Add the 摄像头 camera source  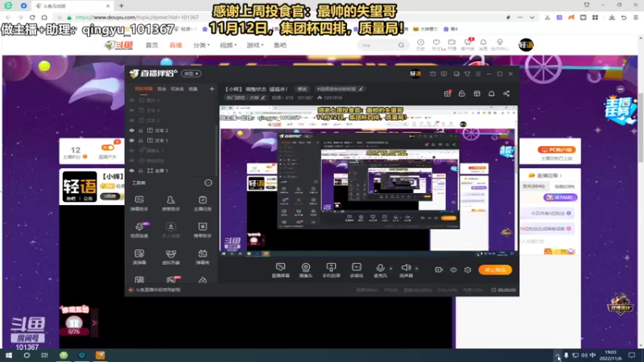click(x=306, y=270)
